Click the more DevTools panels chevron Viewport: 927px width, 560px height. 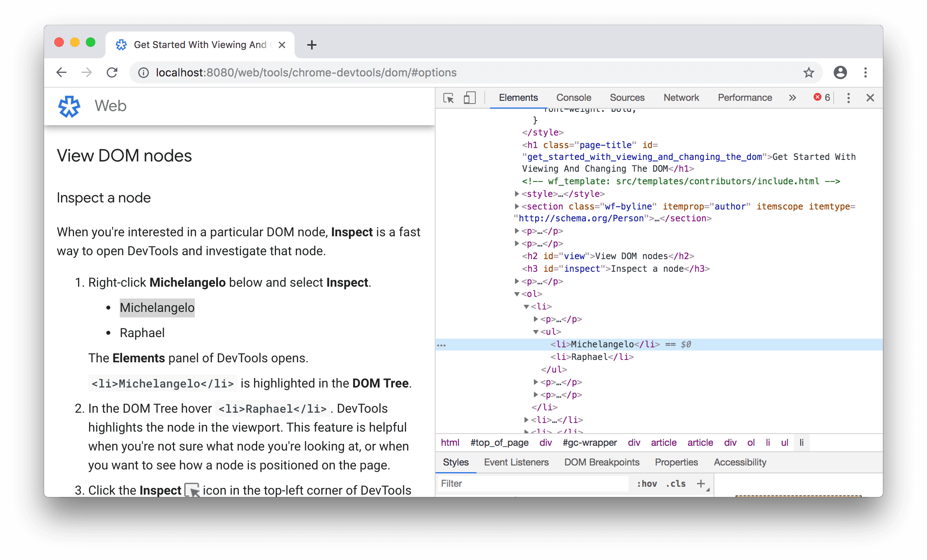click(x=792, y=97)
